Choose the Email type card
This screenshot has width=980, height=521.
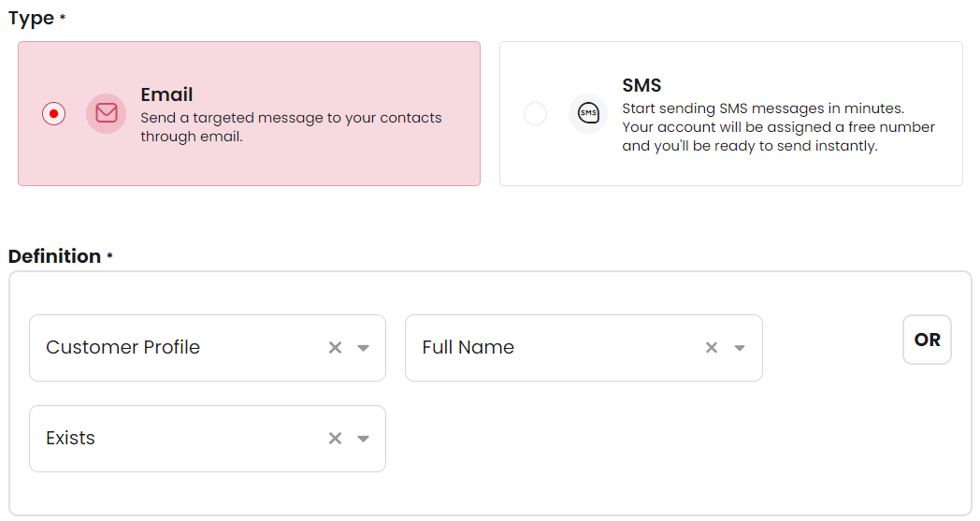250,114
